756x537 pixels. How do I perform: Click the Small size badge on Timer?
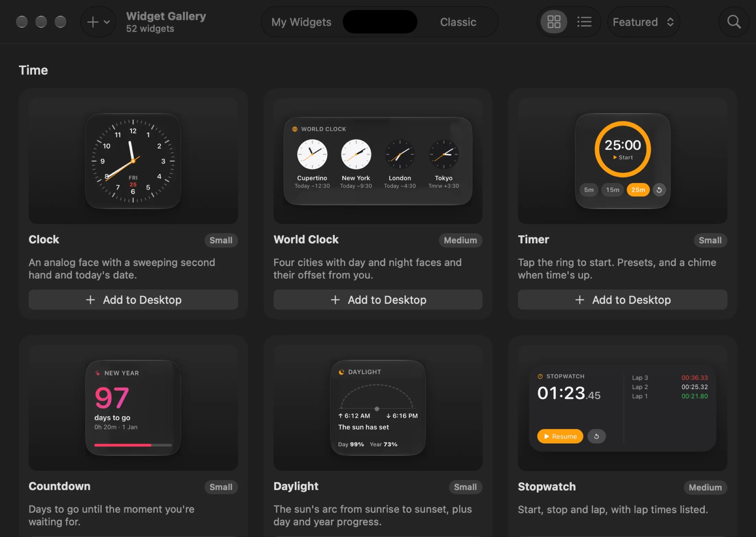click(710, 240)
